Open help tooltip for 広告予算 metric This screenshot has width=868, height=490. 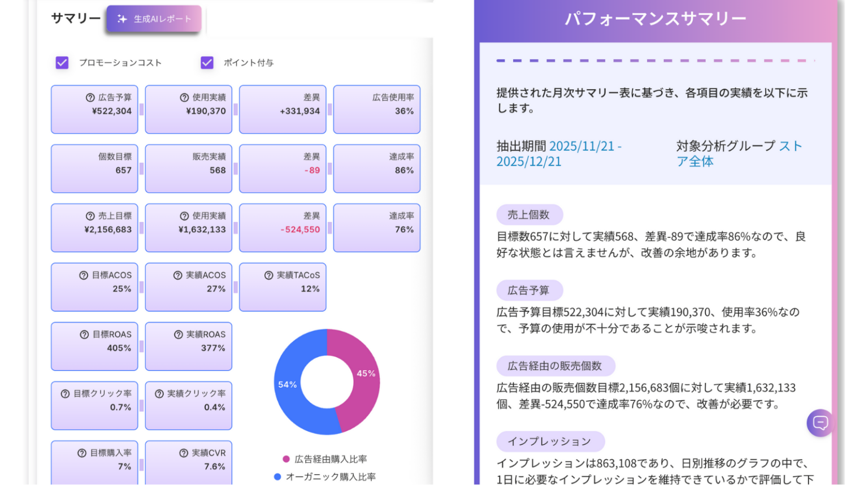pos(89,97)
